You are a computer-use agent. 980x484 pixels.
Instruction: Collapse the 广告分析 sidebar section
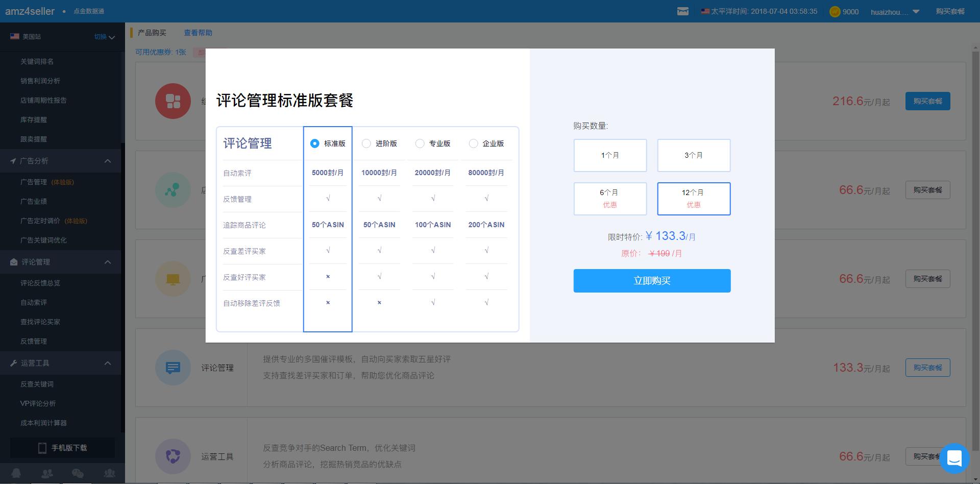108,161
